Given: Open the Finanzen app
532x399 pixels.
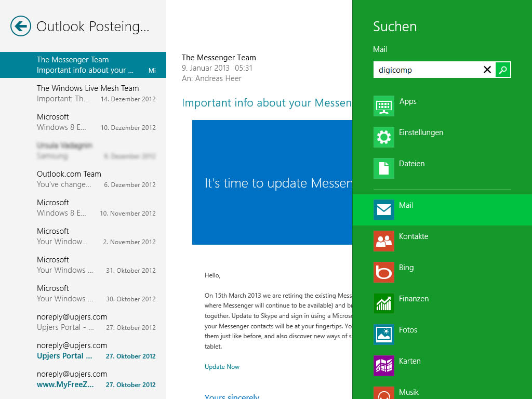Looking at the screenshot, I should pyautogui.click(x=414, y=298).
